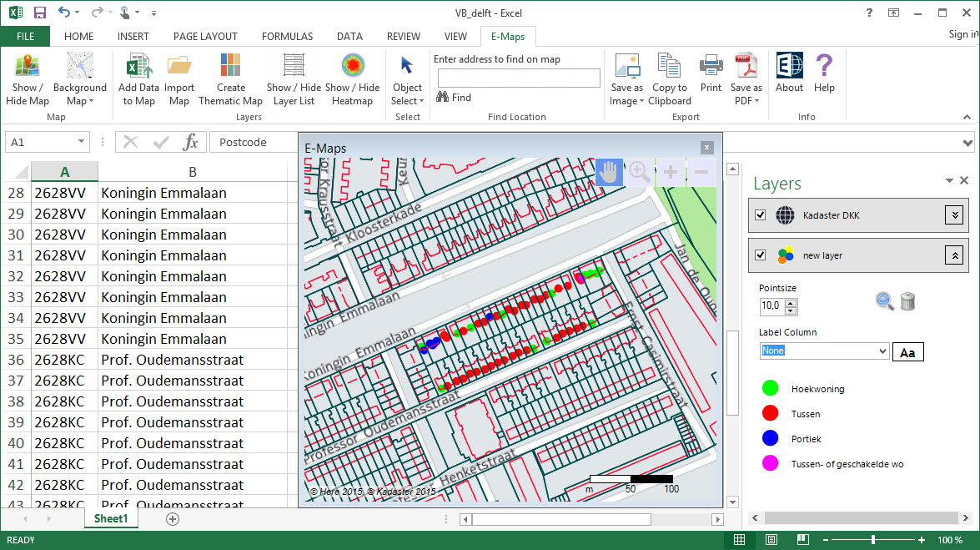Image resolution: width=980 pixels, height=550 pixels.
Task: Click the red Tussen color swatch
Action: click(771, 414)
